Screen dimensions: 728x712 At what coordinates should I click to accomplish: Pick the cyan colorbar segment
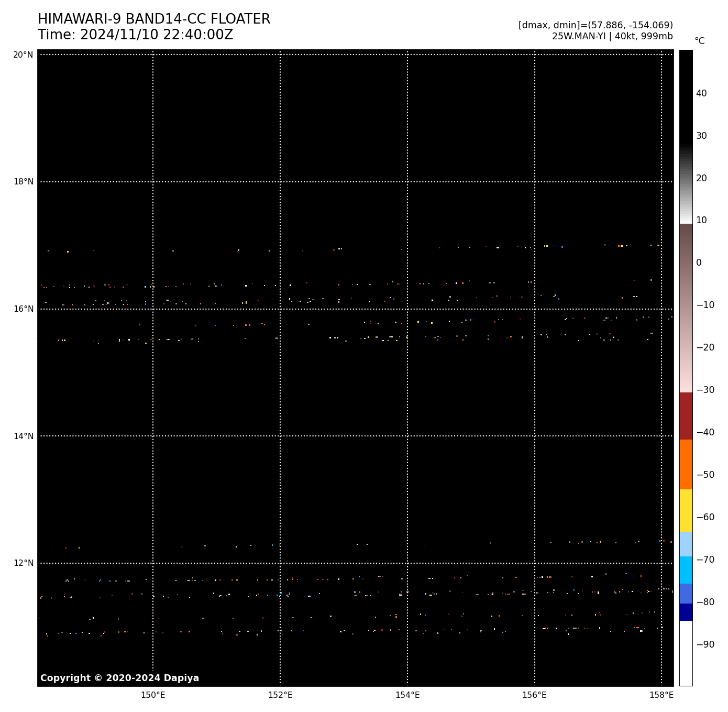[x=686, y=569]
